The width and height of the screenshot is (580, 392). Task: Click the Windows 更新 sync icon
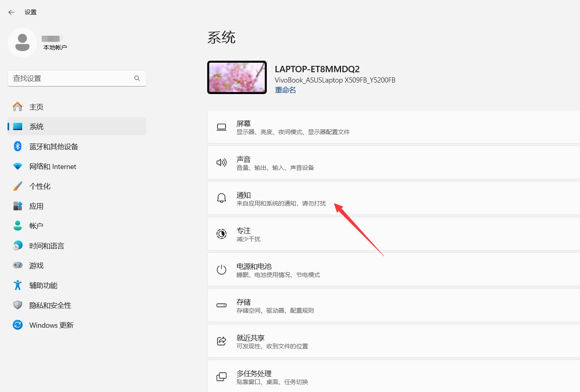pos(17,325)
